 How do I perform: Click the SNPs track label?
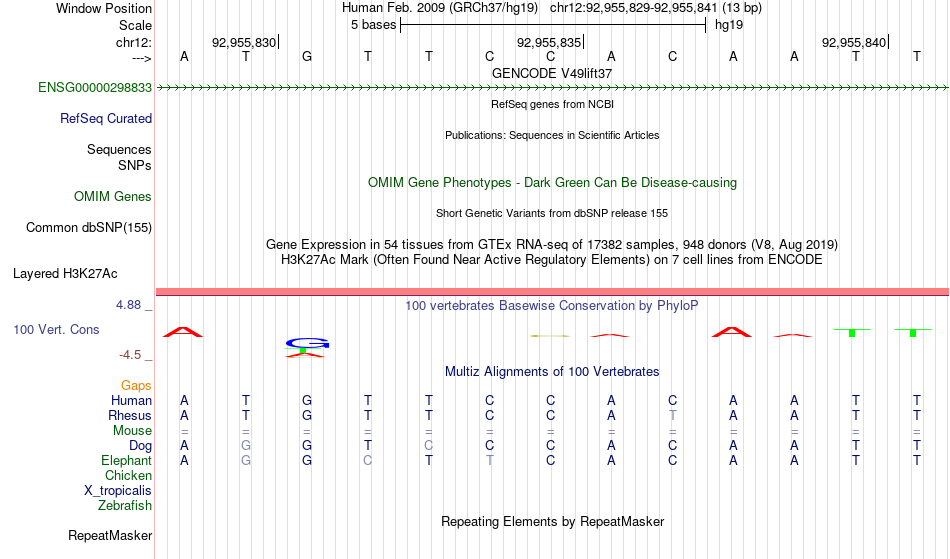[x=135, y=165]
